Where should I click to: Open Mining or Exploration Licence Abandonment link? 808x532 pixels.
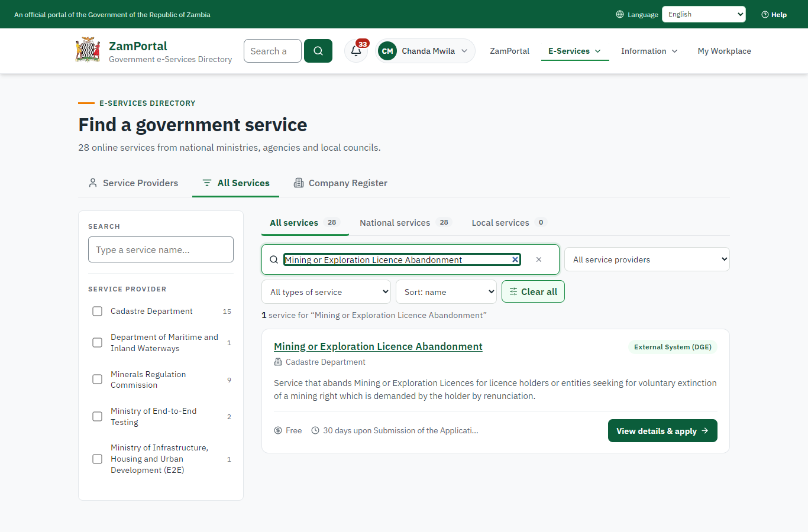[x=378, y=346]
